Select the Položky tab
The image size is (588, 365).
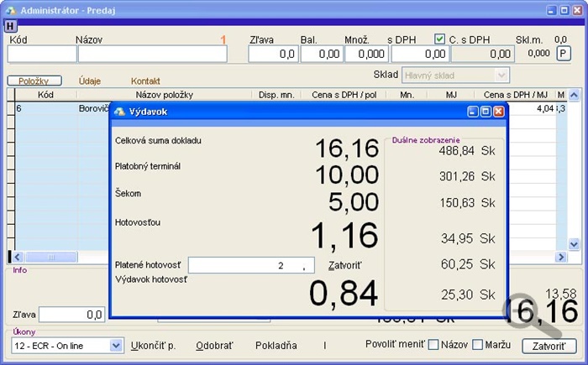point(34,81)
